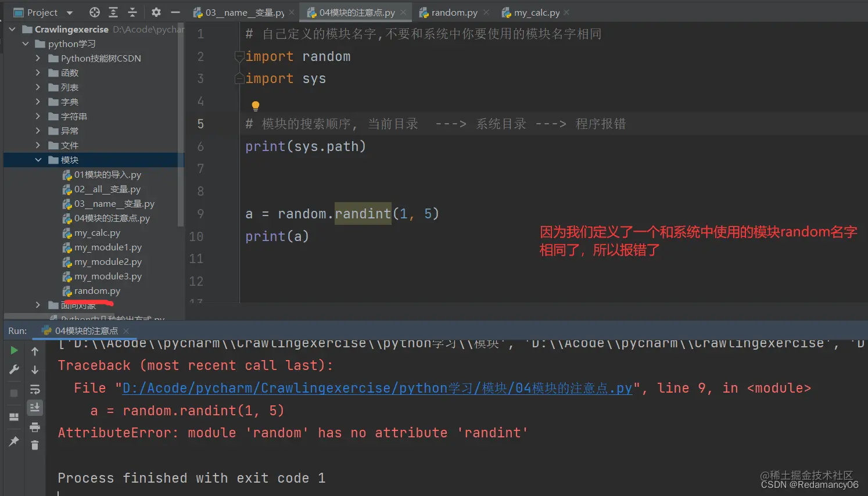Expand the 异常 folder
The height and width of the screenshot is (496, 868).
(38, 131)
